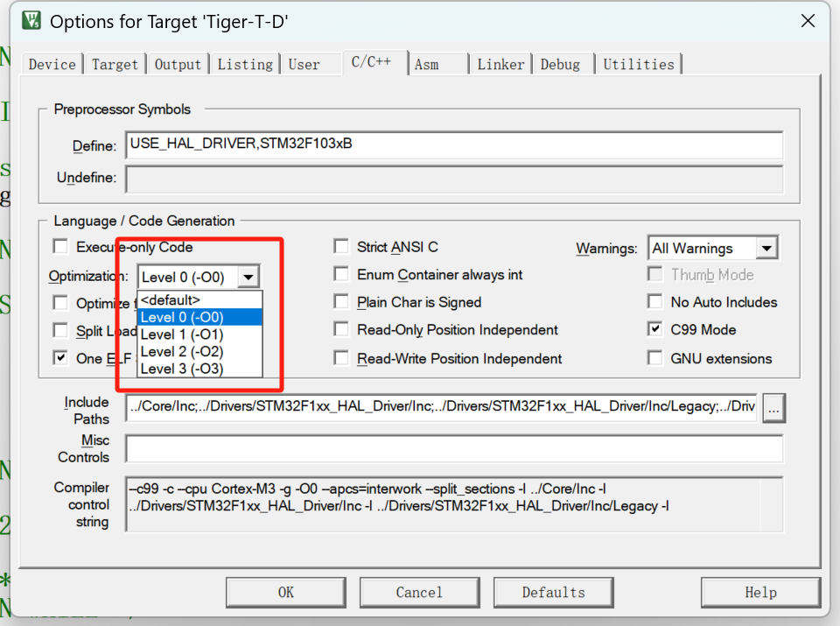Switch to the Device tab
840x626 pixels.
pos(52,64)
